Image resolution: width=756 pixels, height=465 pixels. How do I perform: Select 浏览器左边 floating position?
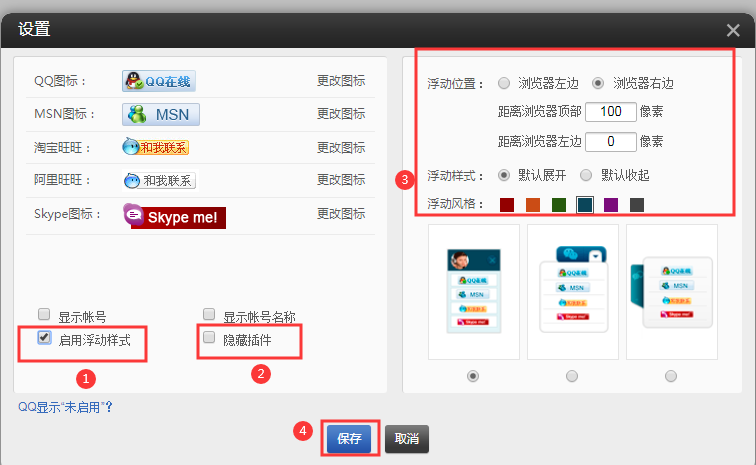pyautogui.click(x=503, y=83)
